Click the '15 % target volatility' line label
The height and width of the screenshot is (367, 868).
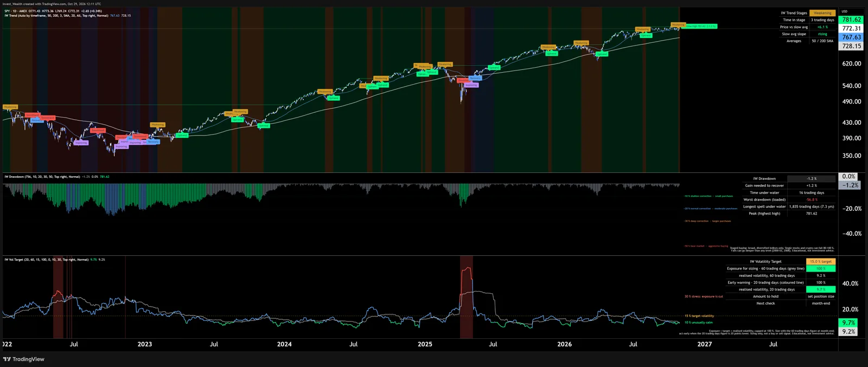pos(699,316)
